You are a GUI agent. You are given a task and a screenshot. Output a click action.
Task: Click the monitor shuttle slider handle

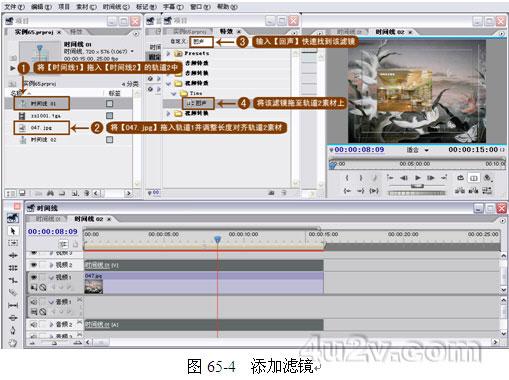click(417, 186)
